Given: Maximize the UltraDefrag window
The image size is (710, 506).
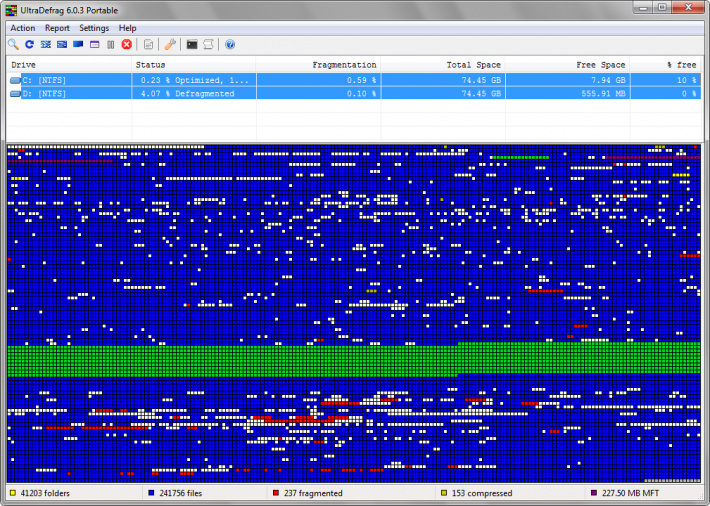Looking at the screenshot, I should click(662, 7).
